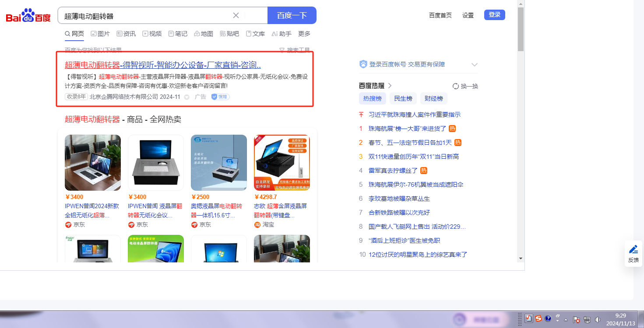The image size is (644, 328).
Task: Expand the login banner chevron
Action: pyautogui.click(x=474, y=65)
